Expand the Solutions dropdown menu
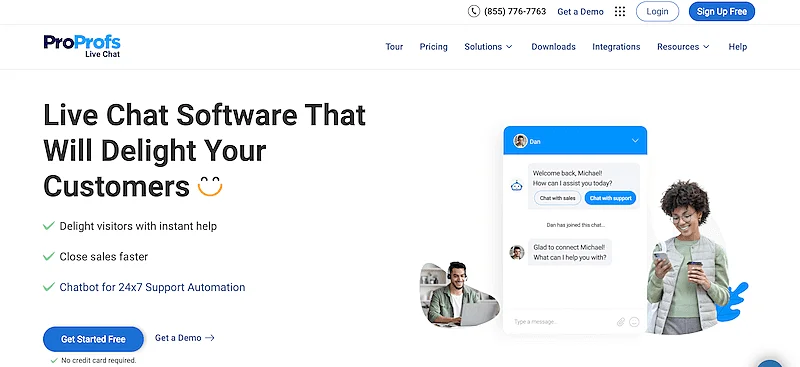The width and height of the screenshot is (800, 367). coord(488,46)
